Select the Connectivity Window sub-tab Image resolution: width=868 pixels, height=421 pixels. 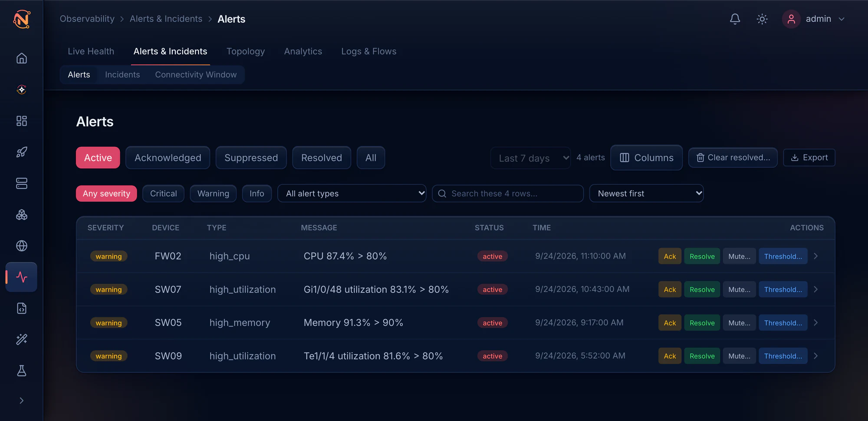point(196,75)
